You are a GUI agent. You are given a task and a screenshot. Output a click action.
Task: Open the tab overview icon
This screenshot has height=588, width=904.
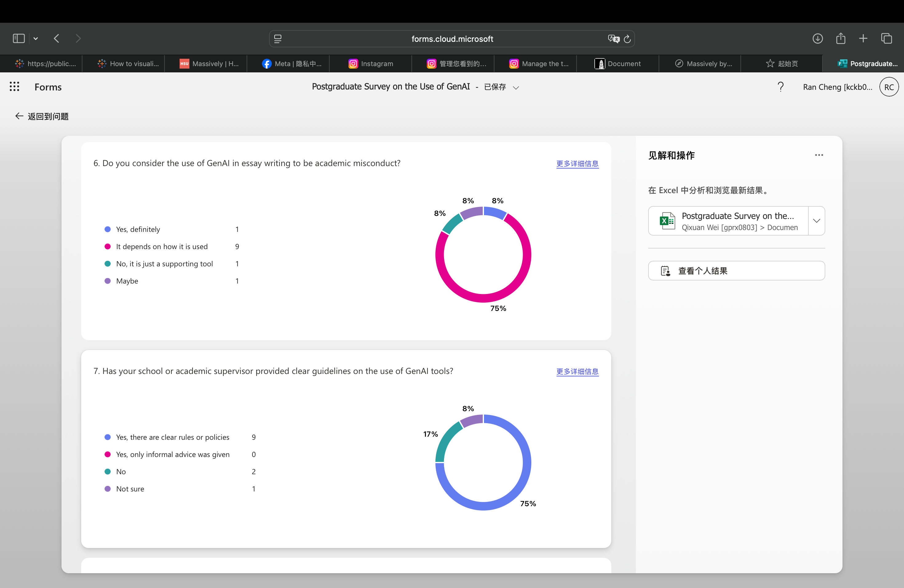click(886, 38)
